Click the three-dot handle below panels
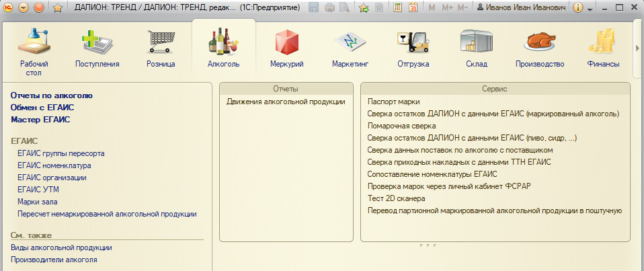This screenshot has width=644, height=271. [428, 245]
